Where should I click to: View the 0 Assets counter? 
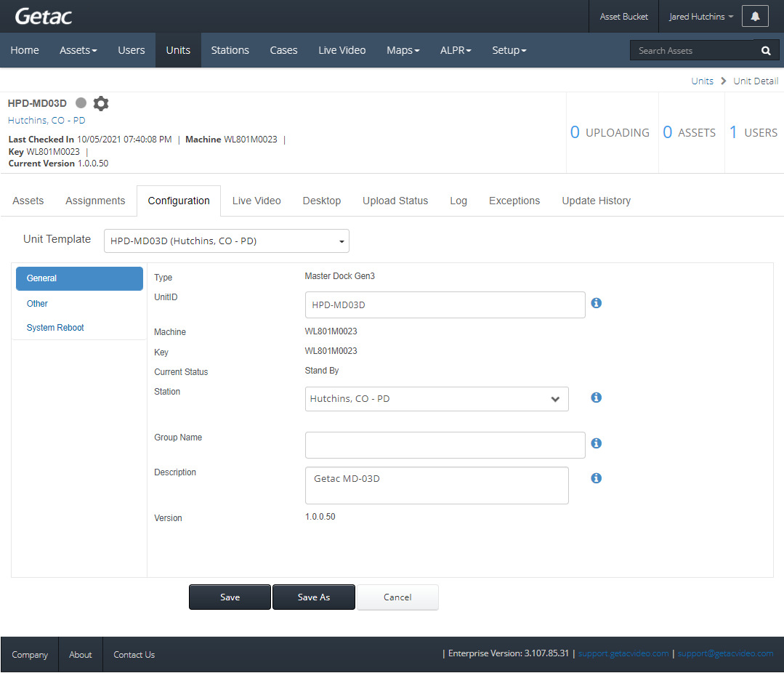pyautogui.click(x=690, y=132)
